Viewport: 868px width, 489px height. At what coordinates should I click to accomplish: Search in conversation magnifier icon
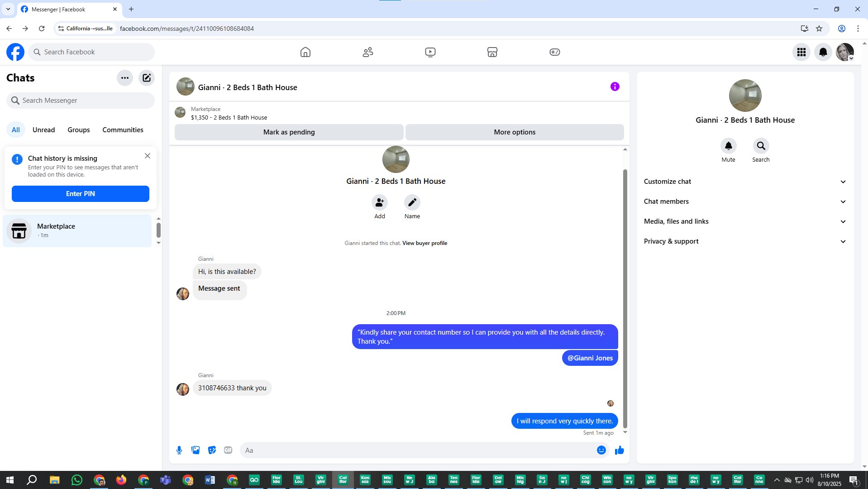coord(761,146)
